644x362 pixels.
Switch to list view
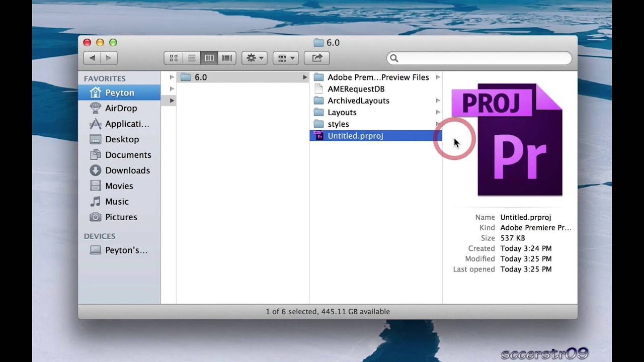click(192, 58)
